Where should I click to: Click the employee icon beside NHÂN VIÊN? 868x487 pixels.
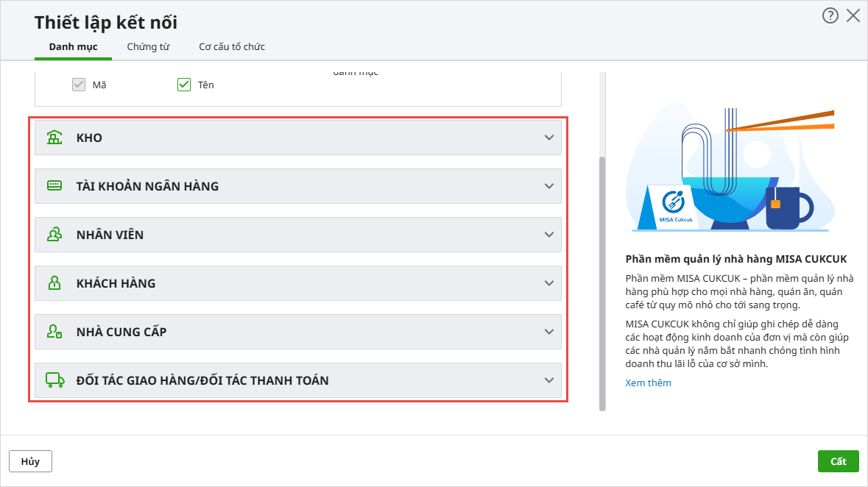coord(54,235)
